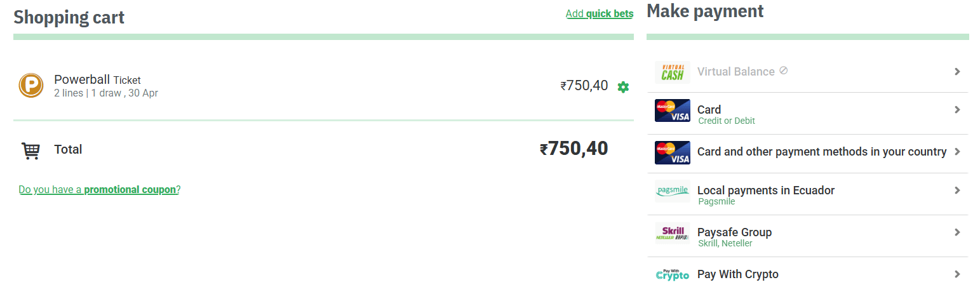The image size is (980, 294).
Task: Click the Powerball Ticket item title
Action: click(x=97, y=80)
